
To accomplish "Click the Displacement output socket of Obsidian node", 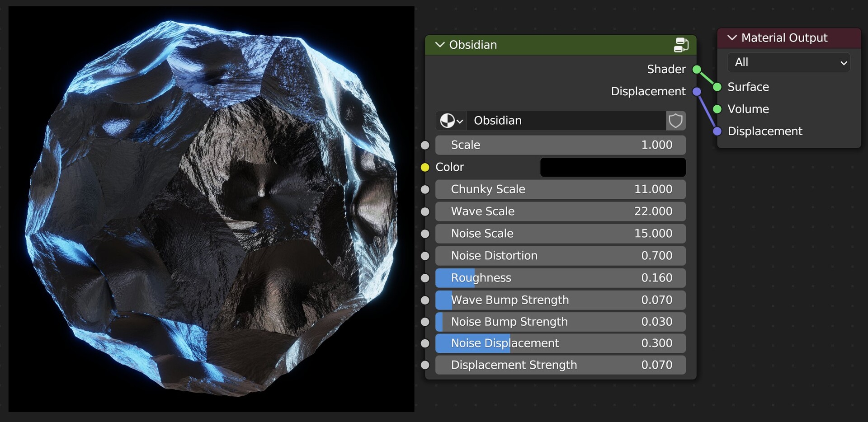I will pyautogui.click(x=697, y=91).
